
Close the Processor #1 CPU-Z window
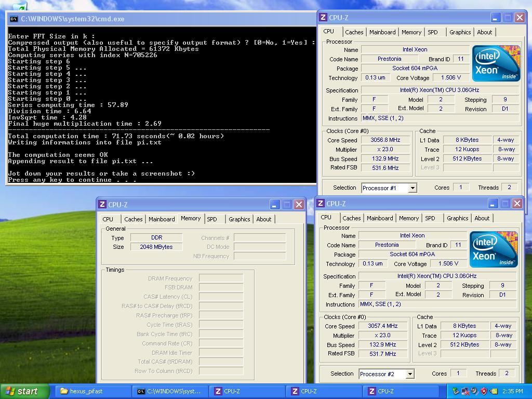pyautogui.click(x=520, y=17)
